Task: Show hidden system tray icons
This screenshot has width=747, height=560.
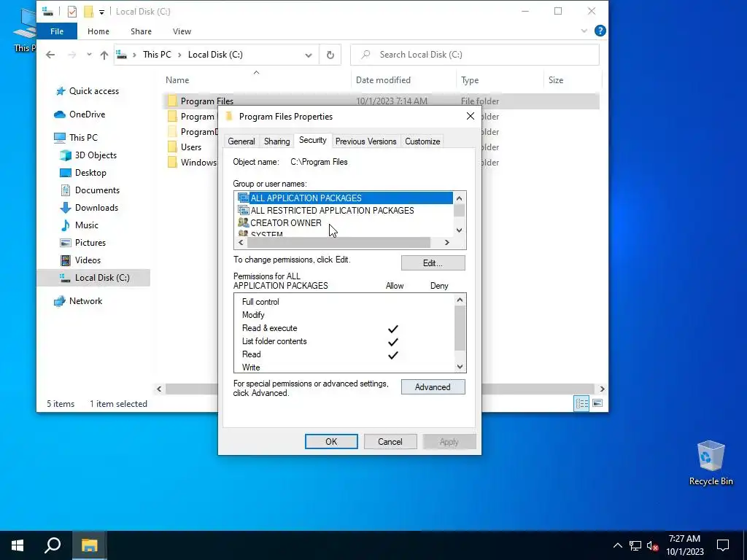Action: [617, 545]
